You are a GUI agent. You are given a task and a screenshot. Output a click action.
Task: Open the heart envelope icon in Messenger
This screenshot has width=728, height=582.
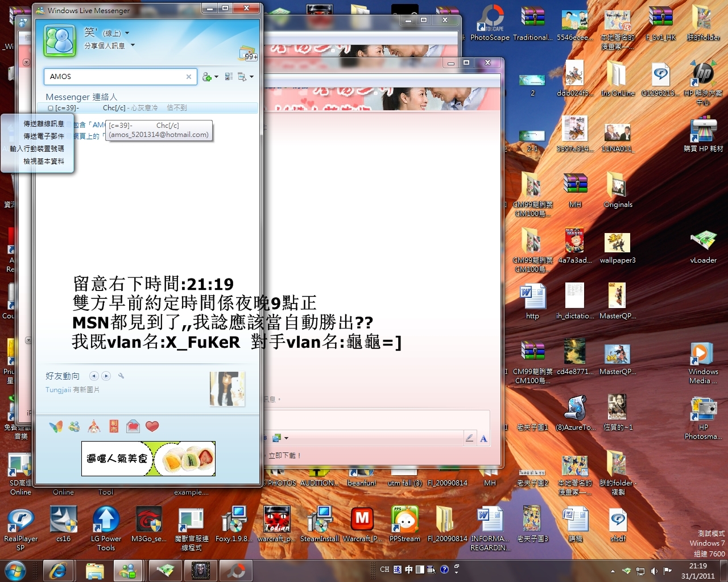click(133, 426)
